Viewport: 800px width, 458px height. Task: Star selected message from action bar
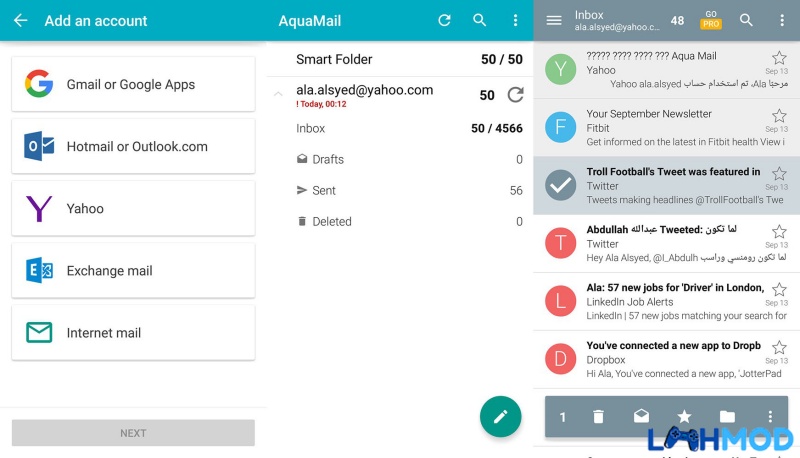point(684,417)
